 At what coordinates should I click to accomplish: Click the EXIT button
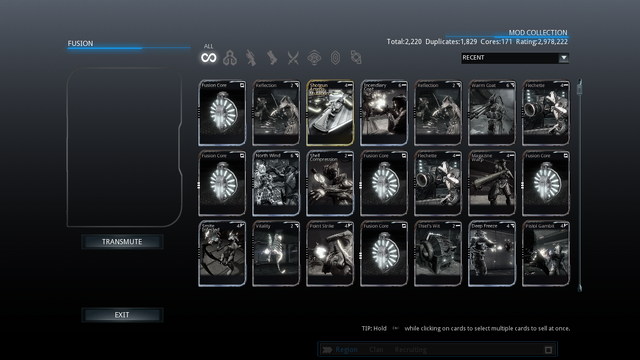point(122,315)
